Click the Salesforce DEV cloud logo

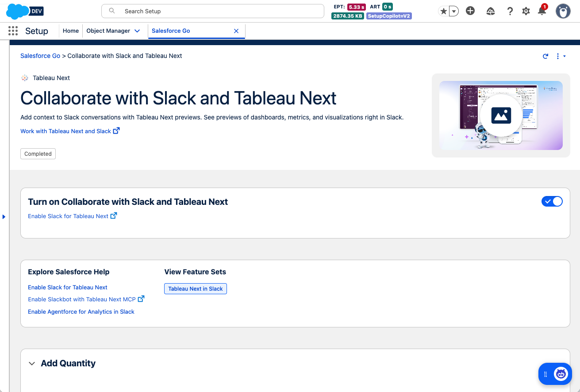(x=25, y=11)
